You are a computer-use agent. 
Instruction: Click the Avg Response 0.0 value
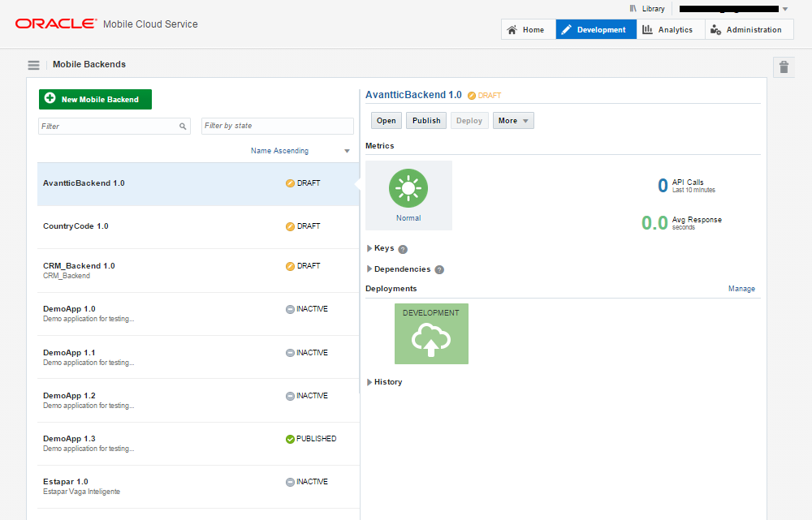click(654, 223)
